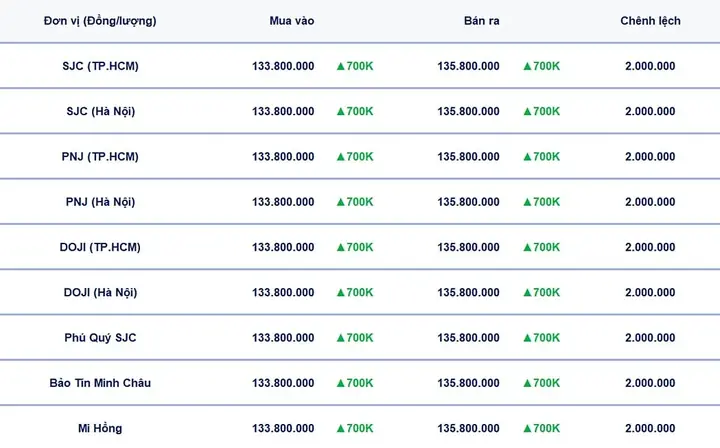The width and height of the screenshot is (720, 448).
Task: Click the SJC (TP.HCM) row label
Action: click(100, 66)
